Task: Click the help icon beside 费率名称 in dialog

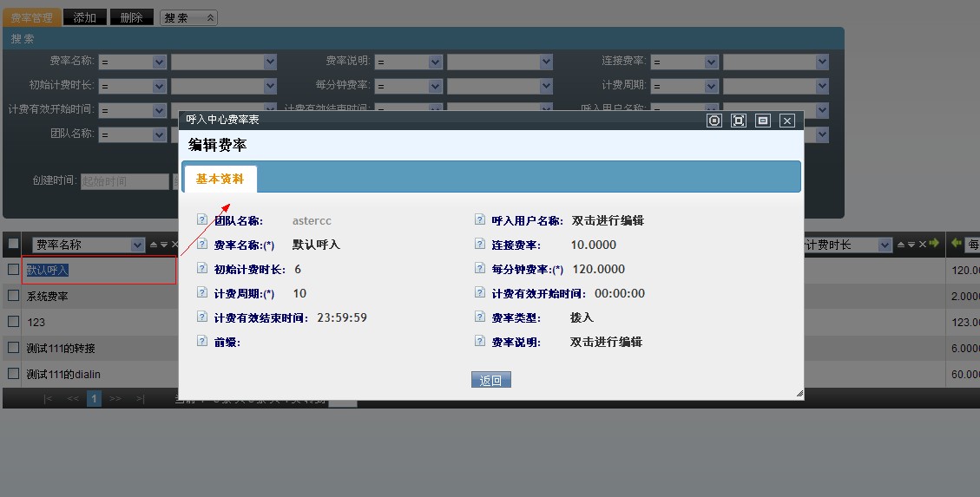Action: point(202,245)
